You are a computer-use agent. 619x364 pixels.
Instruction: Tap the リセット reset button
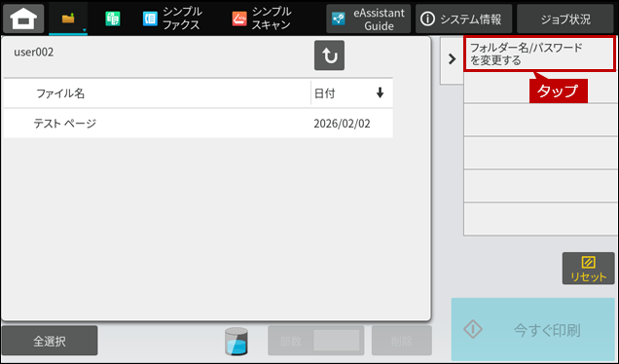pos(588,269)
